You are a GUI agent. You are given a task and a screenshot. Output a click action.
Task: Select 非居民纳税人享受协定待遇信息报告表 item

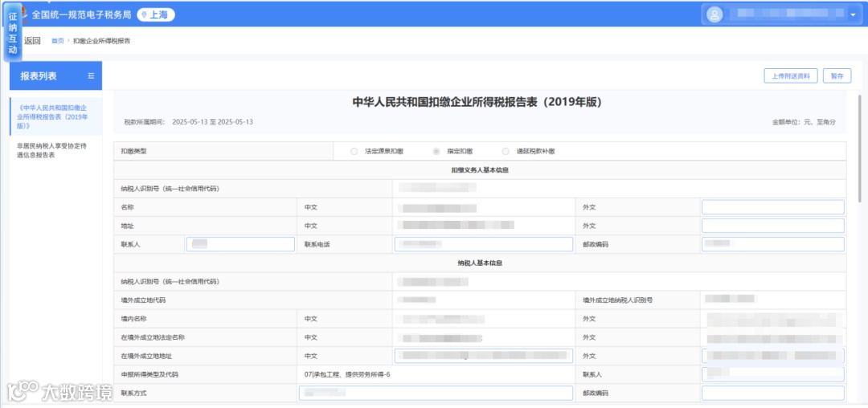(x=52, y=150)
